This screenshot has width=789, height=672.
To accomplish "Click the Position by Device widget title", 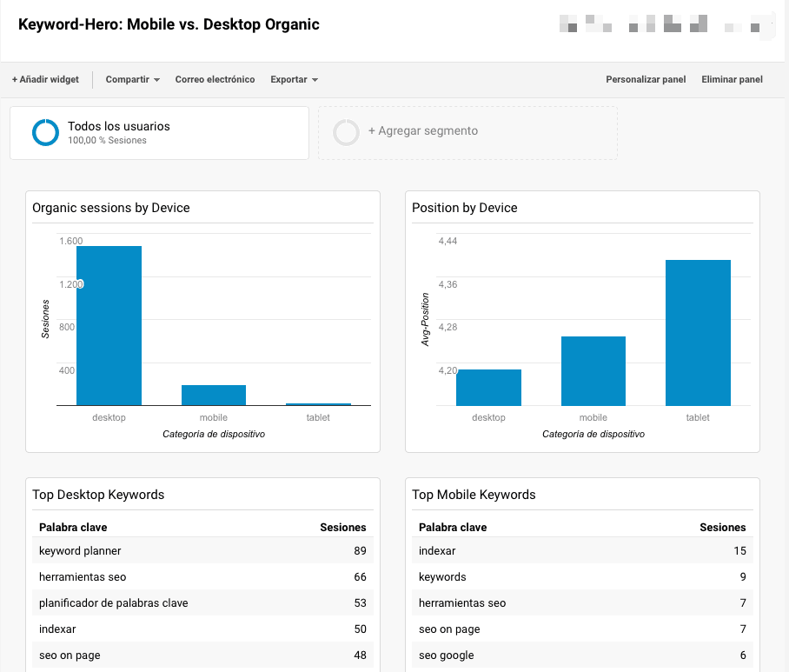I will pos(464,208).
